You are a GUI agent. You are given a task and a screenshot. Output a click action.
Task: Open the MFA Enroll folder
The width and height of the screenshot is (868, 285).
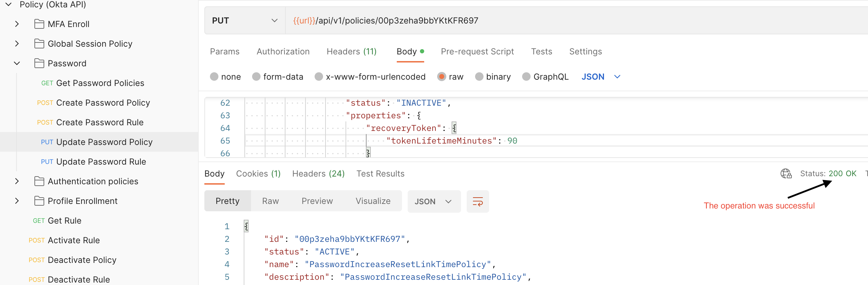coord(68,24)
